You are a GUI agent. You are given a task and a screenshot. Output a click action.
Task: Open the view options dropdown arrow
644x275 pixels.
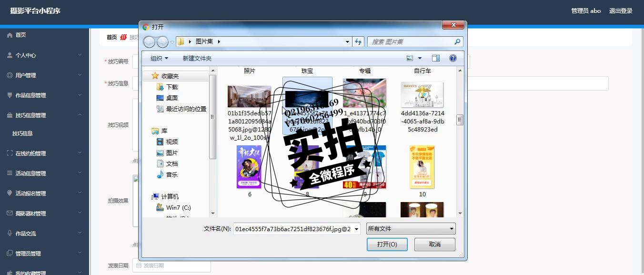pos(420,58)
